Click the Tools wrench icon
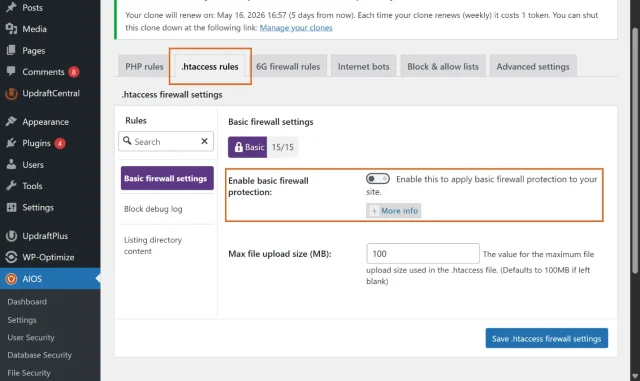This screenshot has height=381, width=640. click(x=11, y=186)
